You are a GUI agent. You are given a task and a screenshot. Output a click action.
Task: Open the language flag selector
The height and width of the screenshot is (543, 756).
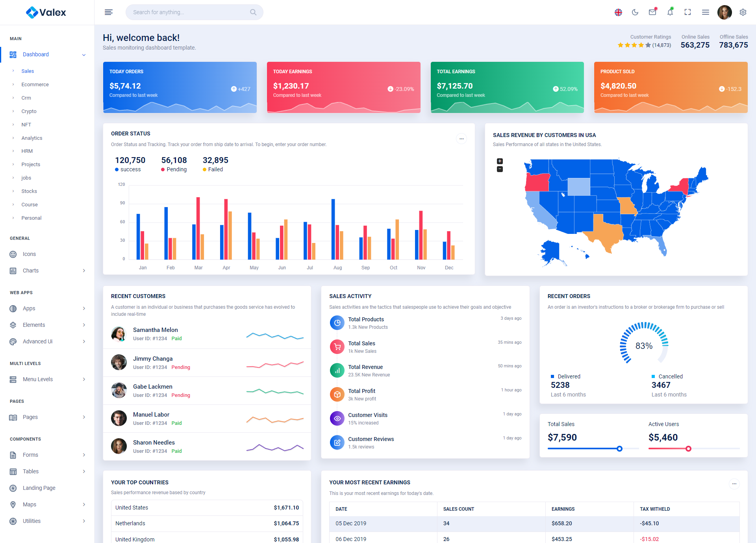tap(618, 12)
